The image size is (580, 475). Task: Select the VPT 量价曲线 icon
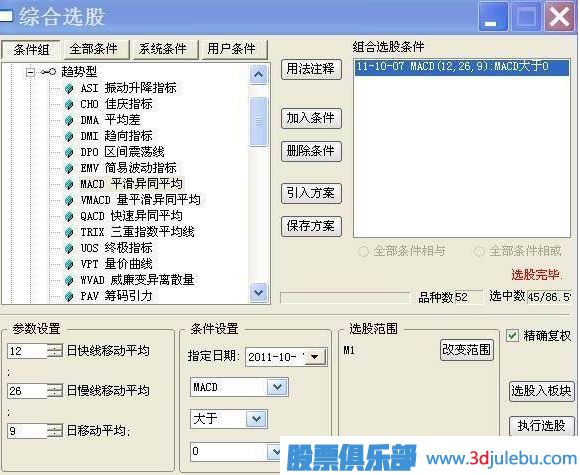[x=69, y=264]
